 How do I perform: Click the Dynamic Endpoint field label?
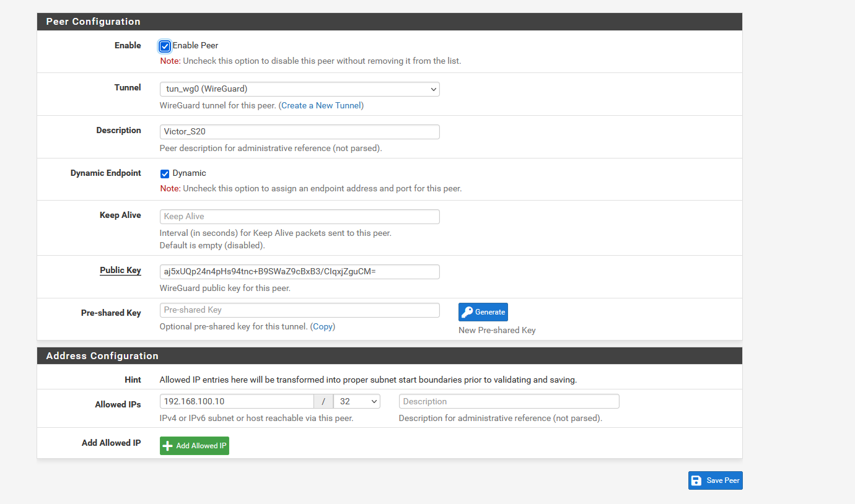point(106,173)
